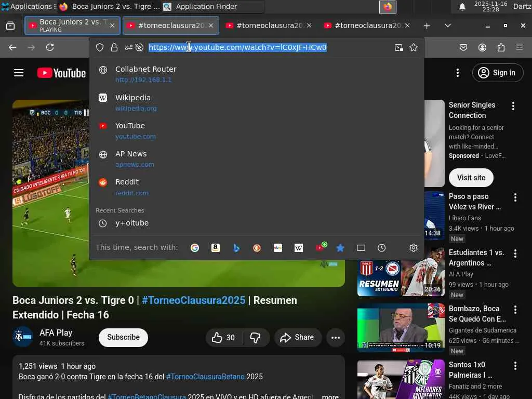Screen dimensions: 532x399
Task: Dislike the video with thumbs down
Action: pyautogui.click(x=256, y=338)
